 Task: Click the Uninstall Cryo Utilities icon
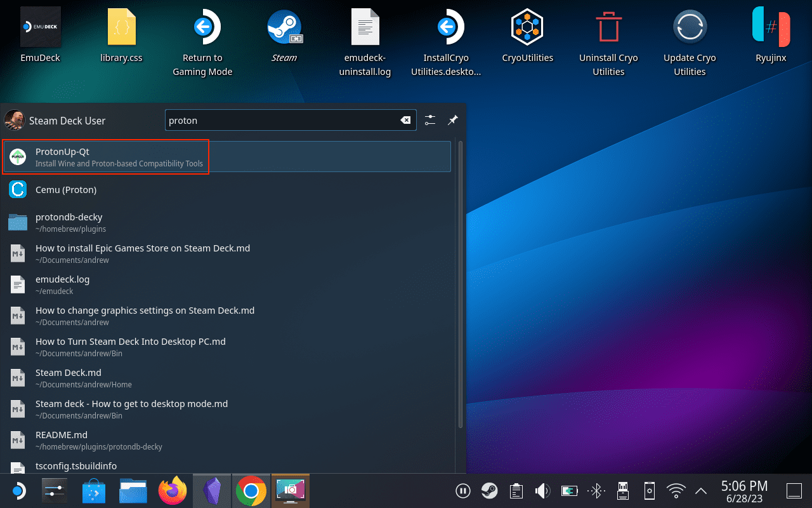tap(608, 43)
